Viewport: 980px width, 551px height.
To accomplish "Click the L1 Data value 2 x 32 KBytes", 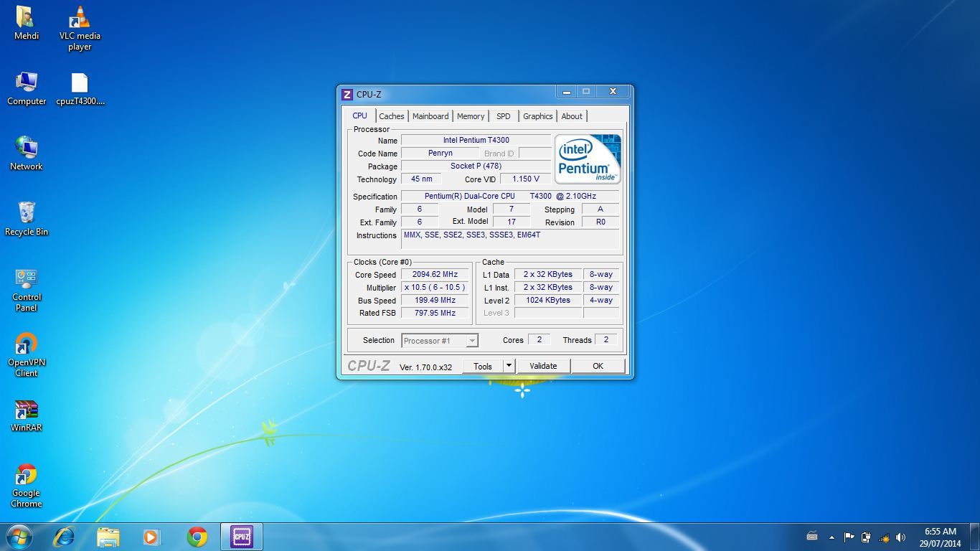I will coord(547,274).
